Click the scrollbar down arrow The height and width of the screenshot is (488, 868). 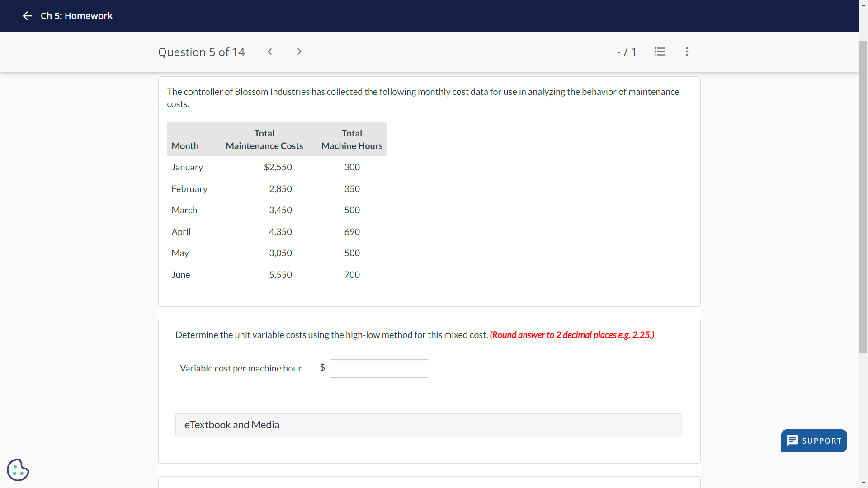[863, 483]
